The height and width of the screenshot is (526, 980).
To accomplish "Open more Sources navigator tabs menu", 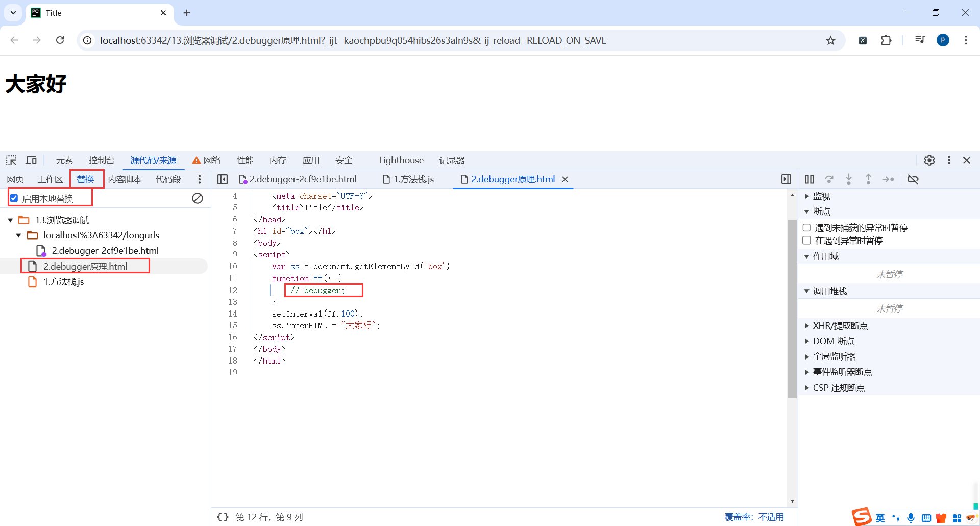I will pyautogui.click(x=200, y=179).
